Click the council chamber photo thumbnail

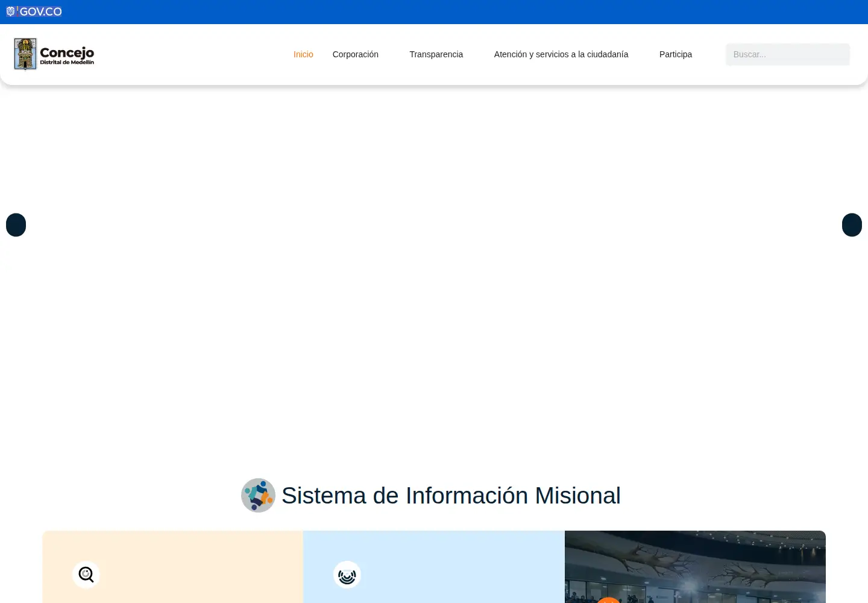(695, 567)
